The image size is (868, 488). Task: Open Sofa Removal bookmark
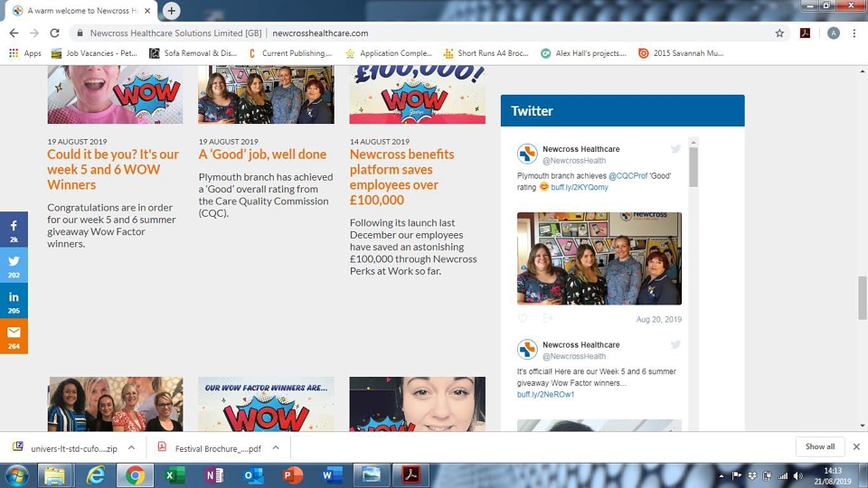[x=193, y=53]
